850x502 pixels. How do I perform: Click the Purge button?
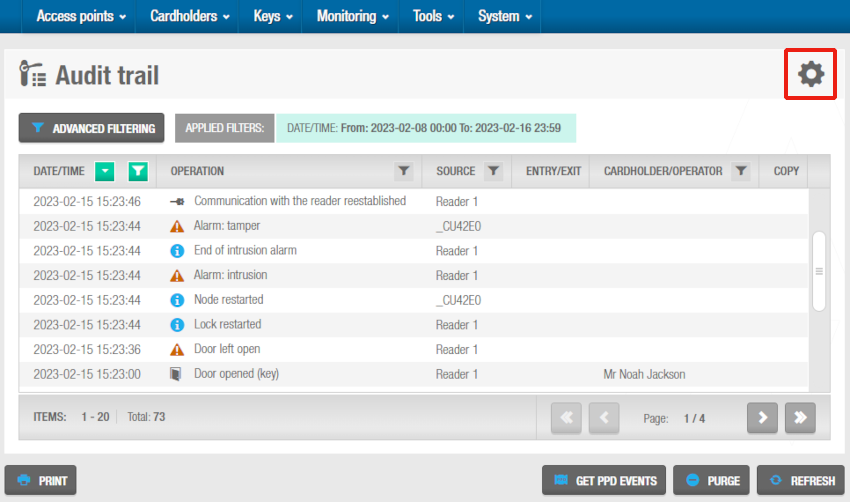[x=711, y=480]
